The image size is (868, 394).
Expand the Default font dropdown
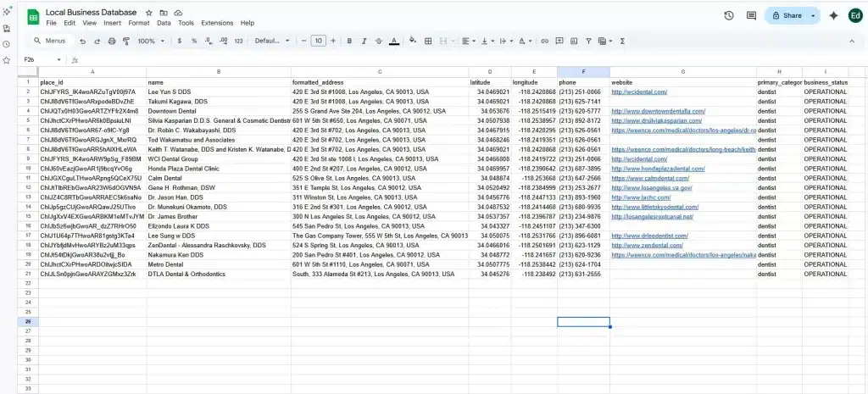[x=272, y=41]
